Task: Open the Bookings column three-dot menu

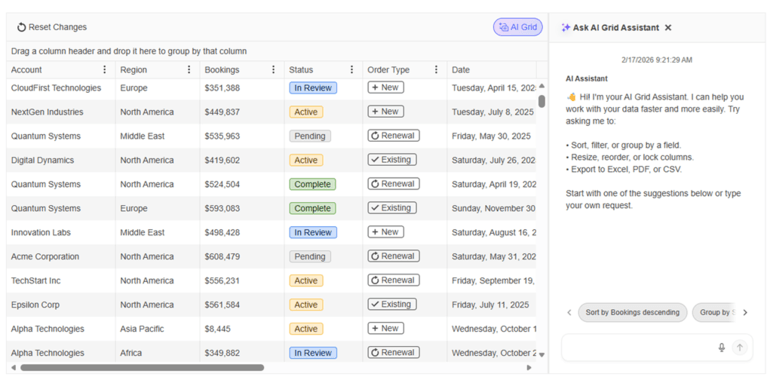Action: coord(273,70)
